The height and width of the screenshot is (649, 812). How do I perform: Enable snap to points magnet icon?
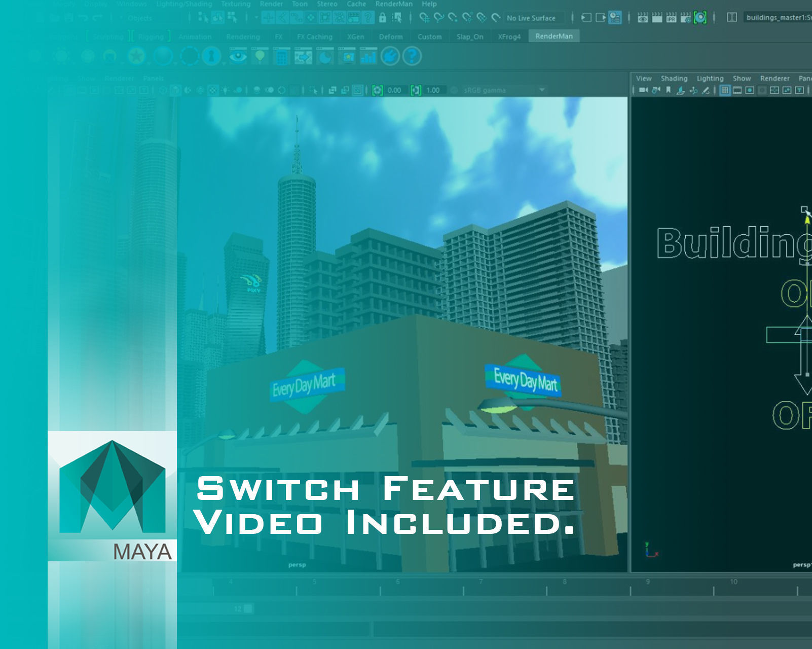[453, 18]
